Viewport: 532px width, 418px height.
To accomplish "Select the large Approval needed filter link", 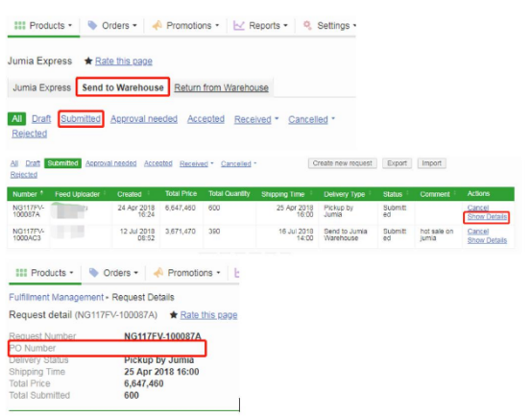I will 144,119.
